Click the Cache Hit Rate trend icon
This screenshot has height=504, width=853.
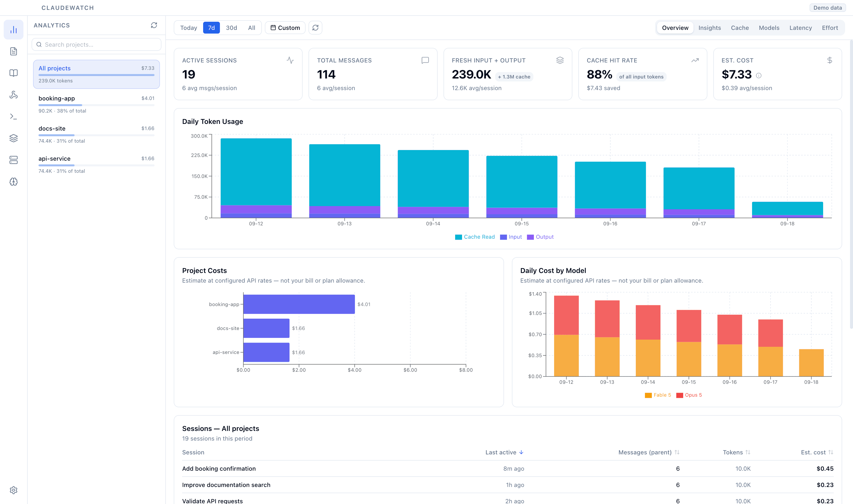(x=695, y=60)
